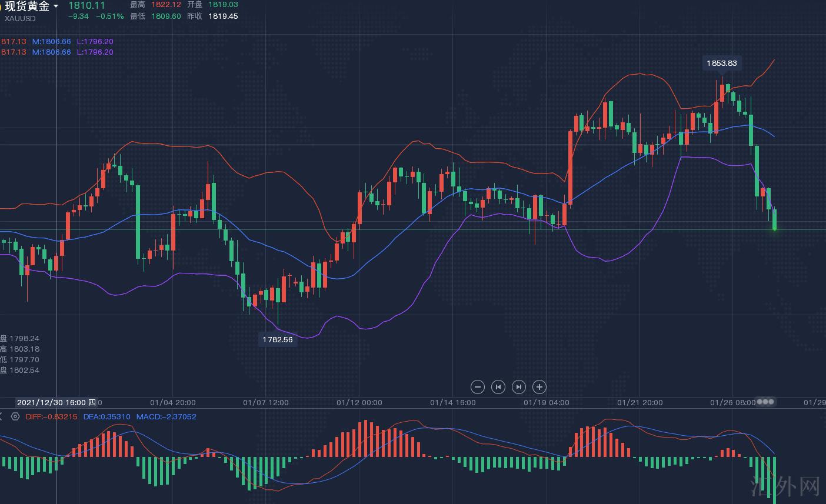Click the latest green candle at chart's right edge
826x504 pixels.
[x=774, y=219]
